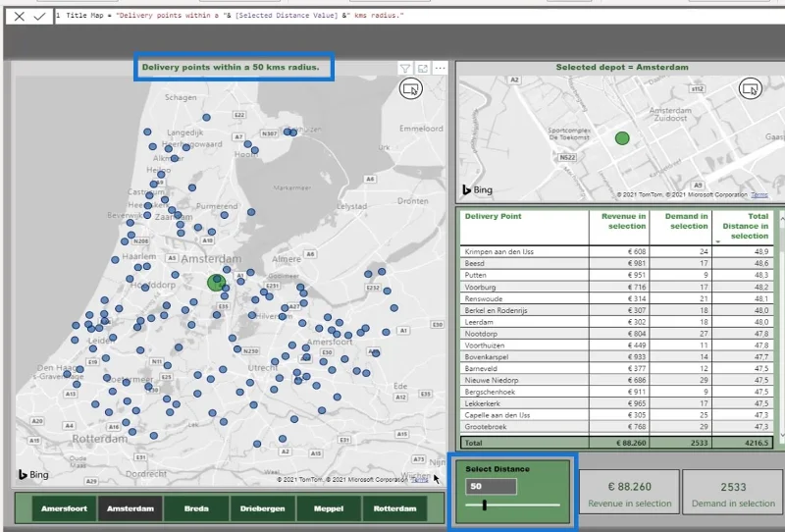Select Leerdam delivery point row
Screen dimensions: 785x532
pos(616,322)
